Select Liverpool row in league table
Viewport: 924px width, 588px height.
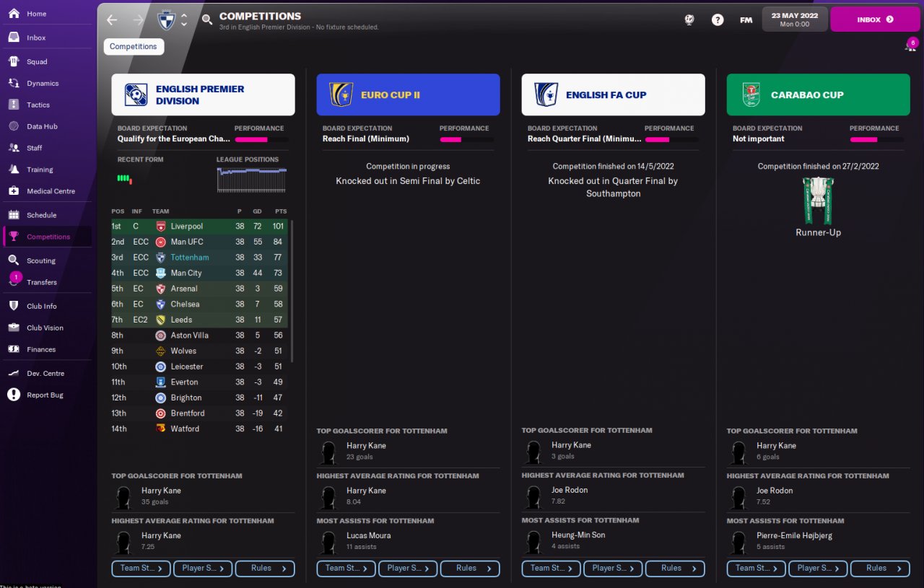point(199,227)
